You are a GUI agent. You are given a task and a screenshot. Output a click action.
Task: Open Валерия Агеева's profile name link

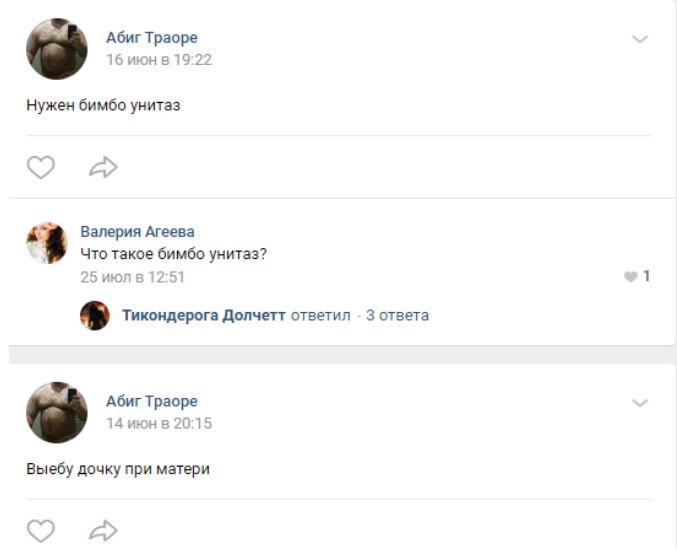137,232
